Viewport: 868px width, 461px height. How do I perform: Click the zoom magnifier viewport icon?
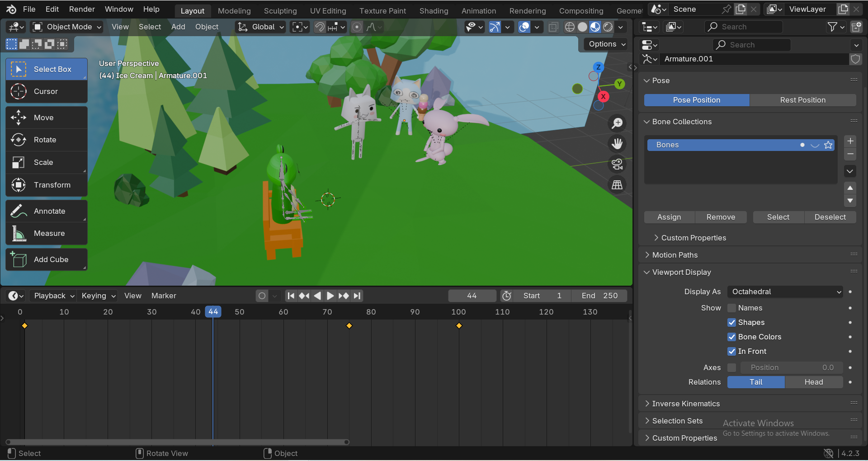pyautogui.click(x=617, y=123)
